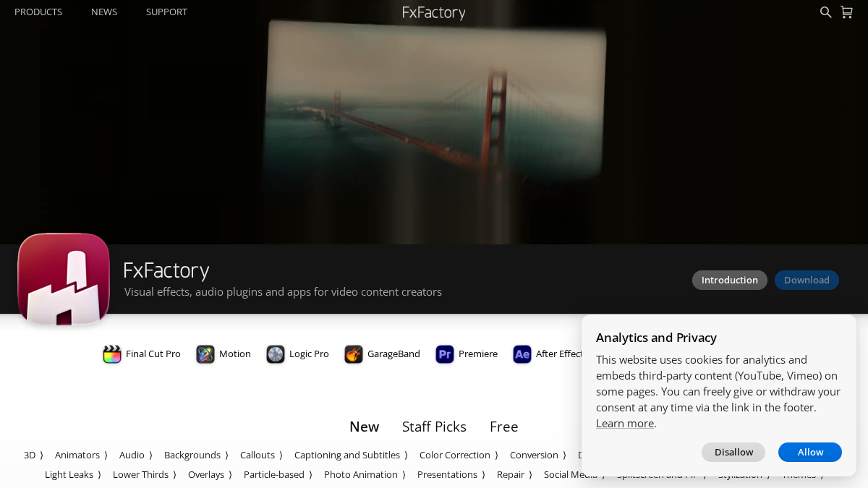Select the GarageBand guitar icon

354,354
